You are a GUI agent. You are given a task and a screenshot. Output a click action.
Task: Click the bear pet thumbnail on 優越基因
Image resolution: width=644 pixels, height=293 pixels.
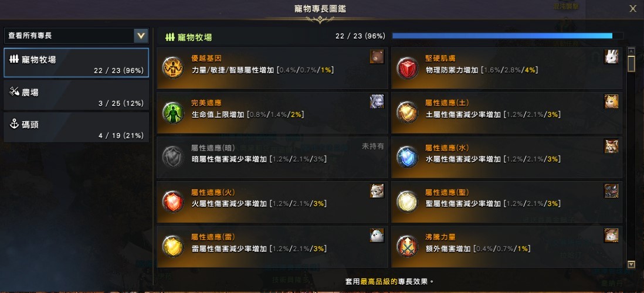(x=377, y=57)
